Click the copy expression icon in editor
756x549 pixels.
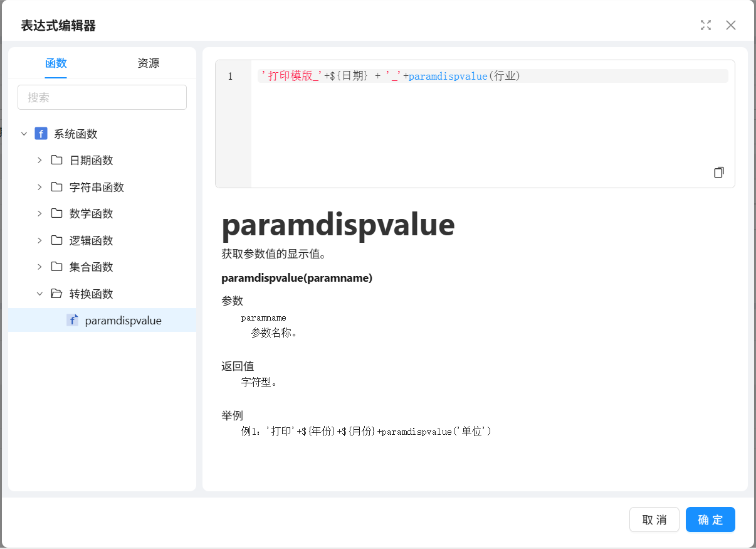pos(718,172)
